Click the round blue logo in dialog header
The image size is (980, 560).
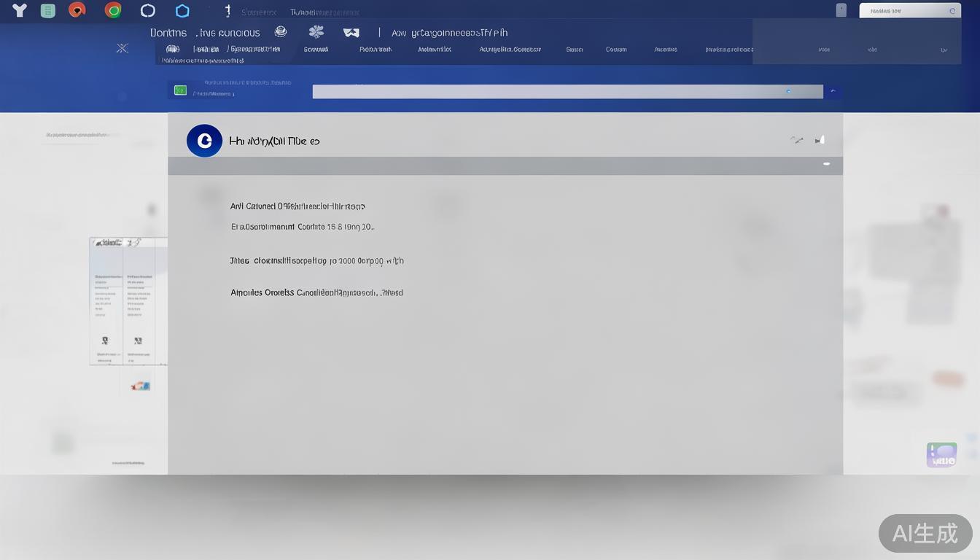[204, 141]
